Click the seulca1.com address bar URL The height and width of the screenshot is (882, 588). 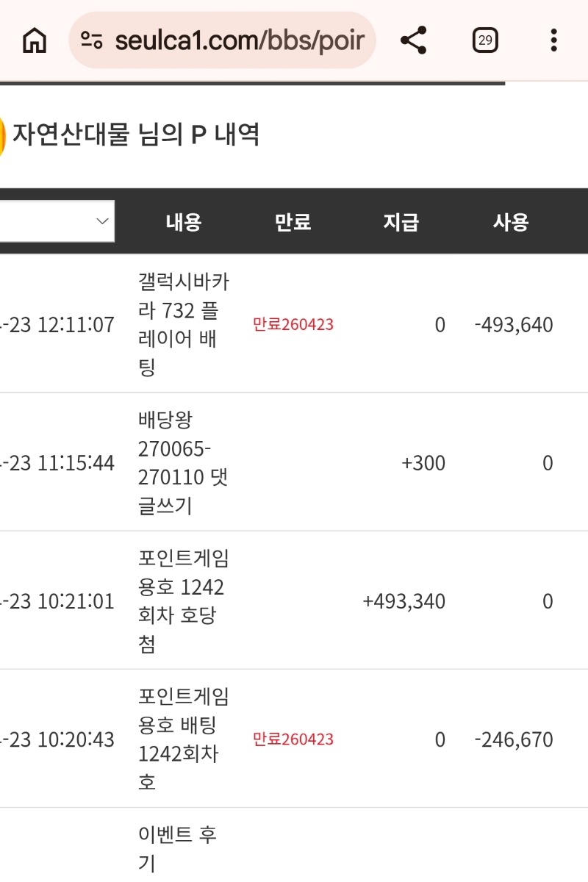239,40
